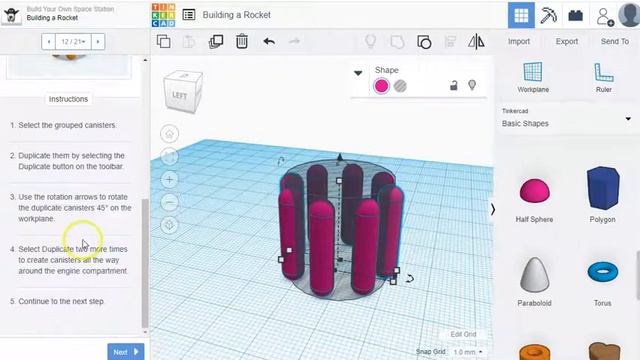The image size is (640, 360).
Task: Toggle the shape hide lightbulb in Shape panel
Action: [x=472, y=85]
